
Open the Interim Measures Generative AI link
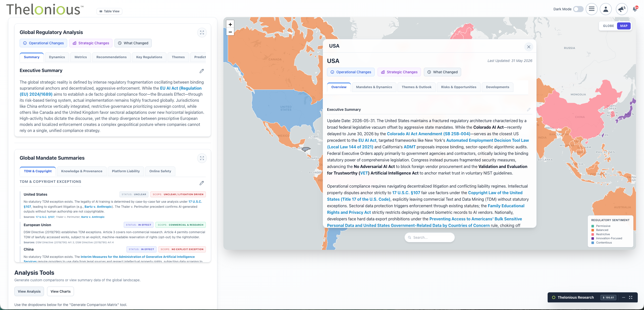tap(138, 257)
